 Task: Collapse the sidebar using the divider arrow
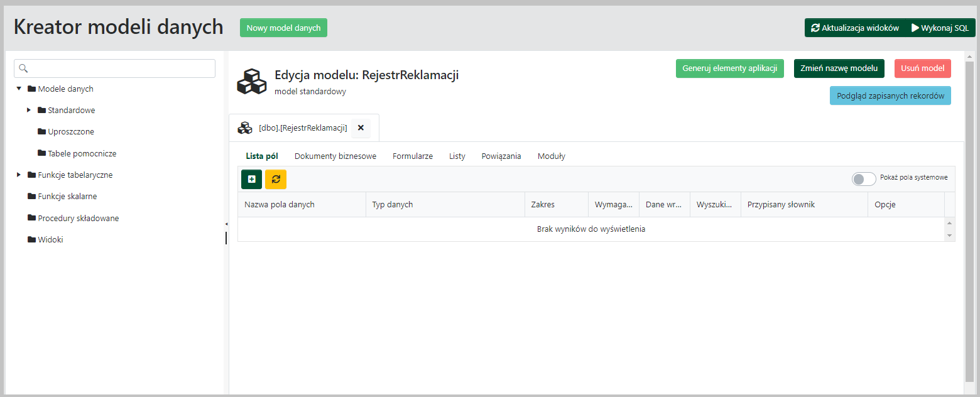point(226,223)
